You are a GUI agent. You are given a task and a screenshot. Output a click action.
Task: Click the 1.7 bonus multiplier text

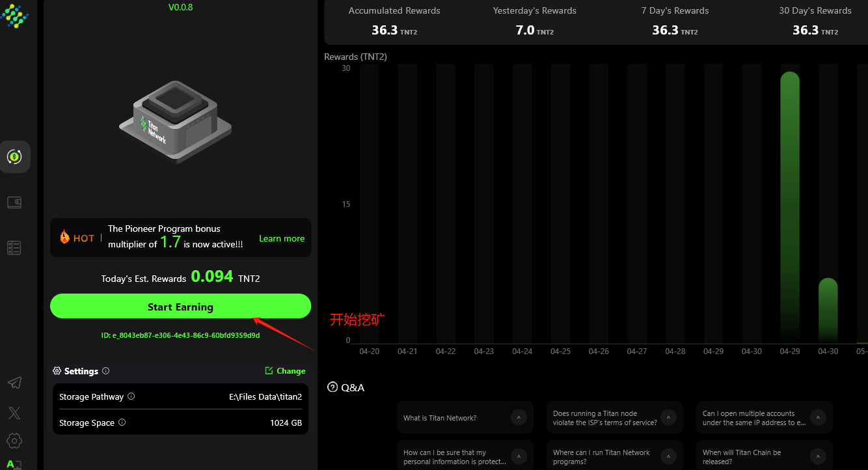tap(170, 242)
